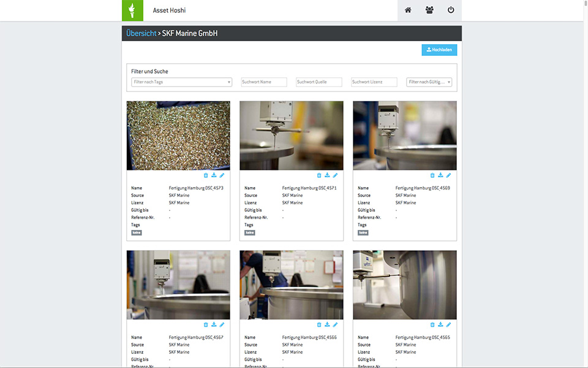Screen dimensions: 588x368
Task: Edit the Fertigung Hamburg DSC_4565 asset
Action: tap(448, 324)
